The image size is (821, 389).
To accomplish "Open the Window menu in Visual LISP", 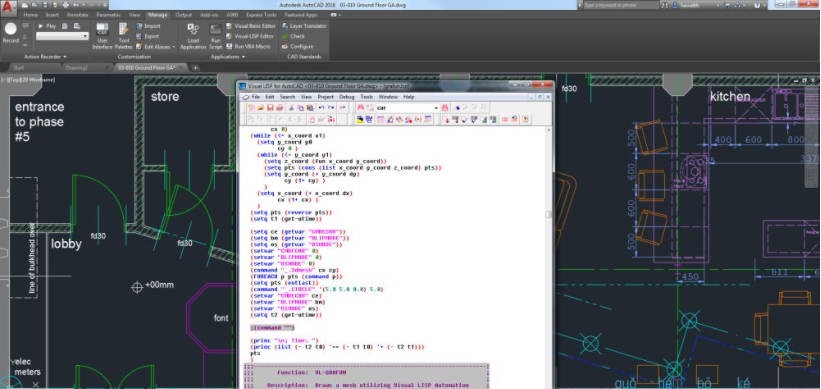I will click(388, 97).
